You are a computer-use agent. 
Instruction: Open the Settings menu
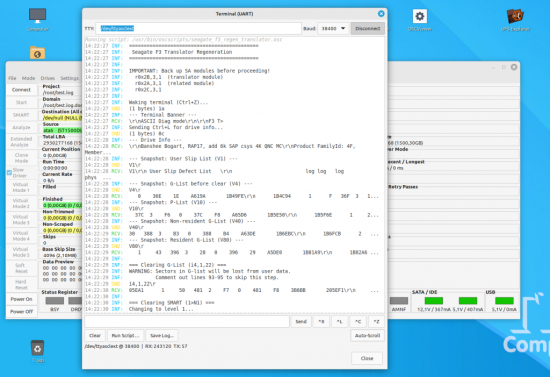click(69, 78)
